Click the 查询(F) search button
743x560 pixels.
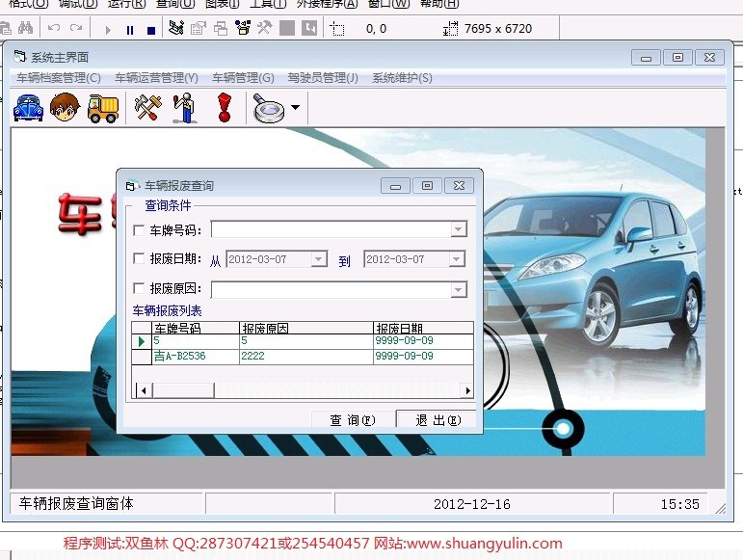click(x=353, y=420)
